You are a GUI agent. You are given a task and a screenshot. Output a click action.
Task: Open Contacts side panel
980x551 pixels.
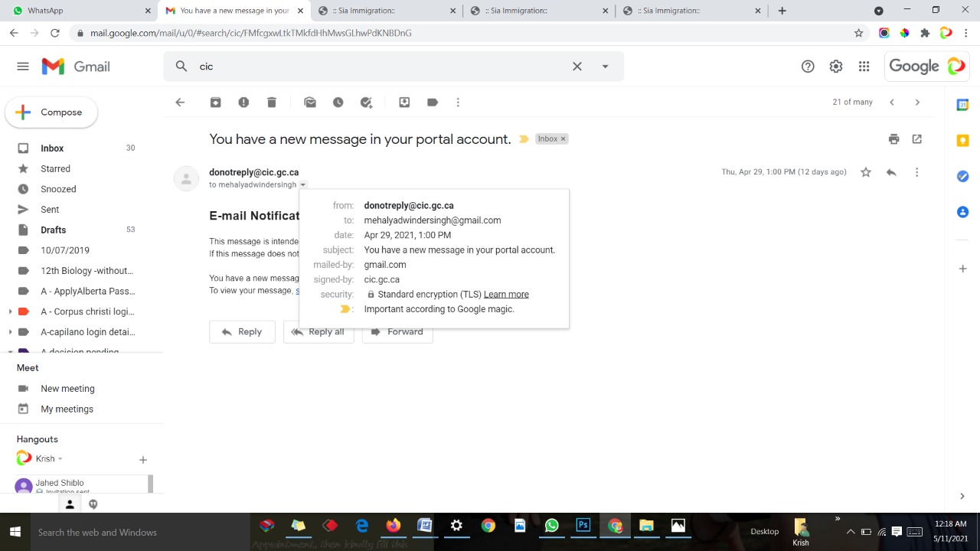pyautogui.click(x=963, y=212)
